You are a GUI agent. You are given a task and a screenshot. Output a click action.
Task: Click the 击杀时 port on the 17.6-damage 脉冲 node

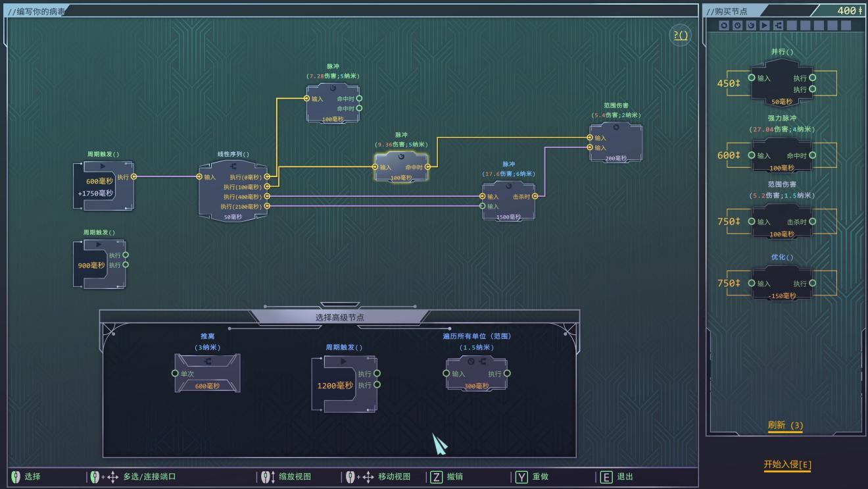[x=535, y=196]
